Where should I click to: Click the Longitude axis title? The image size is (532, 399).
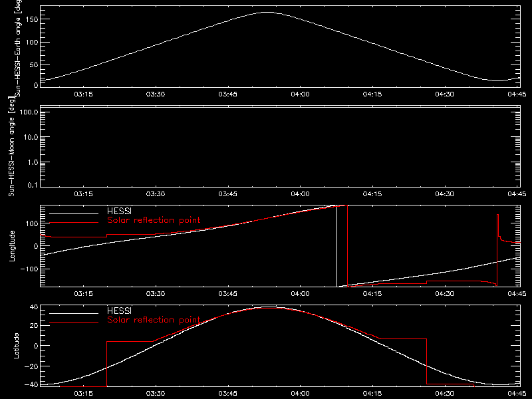12,246
